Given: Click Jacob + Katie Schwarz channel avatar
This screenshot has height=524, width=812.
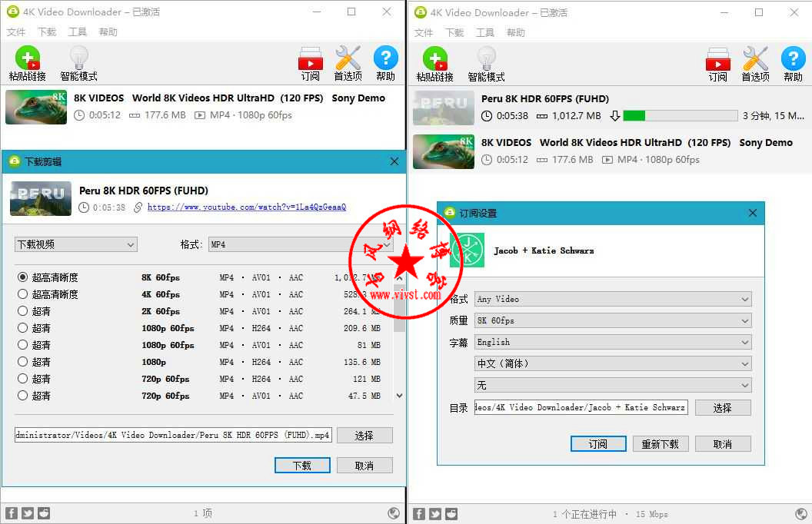Looking at the screenshot, I should pos(467,250).
